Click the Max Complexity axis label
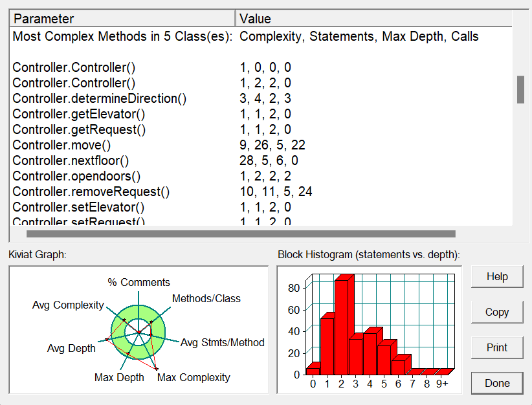 [x=194, y=378]
